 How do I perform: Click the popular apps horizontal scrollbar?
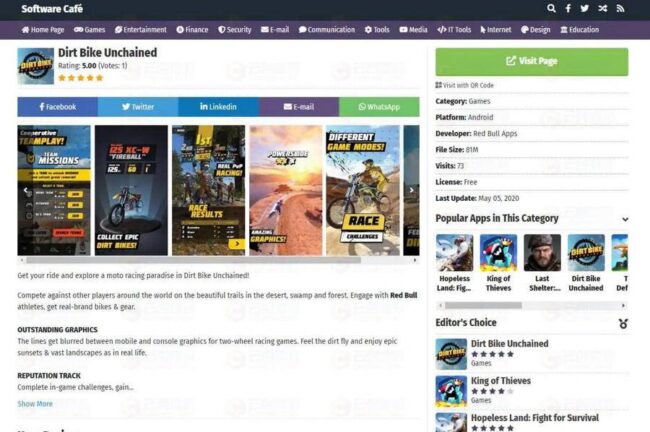pos(483,306)
